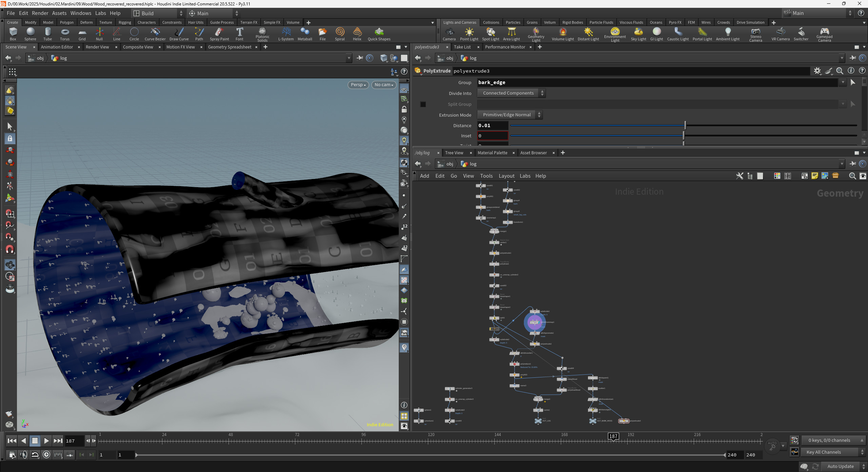Insert a Camera from Lights shelf

[449, 34]
